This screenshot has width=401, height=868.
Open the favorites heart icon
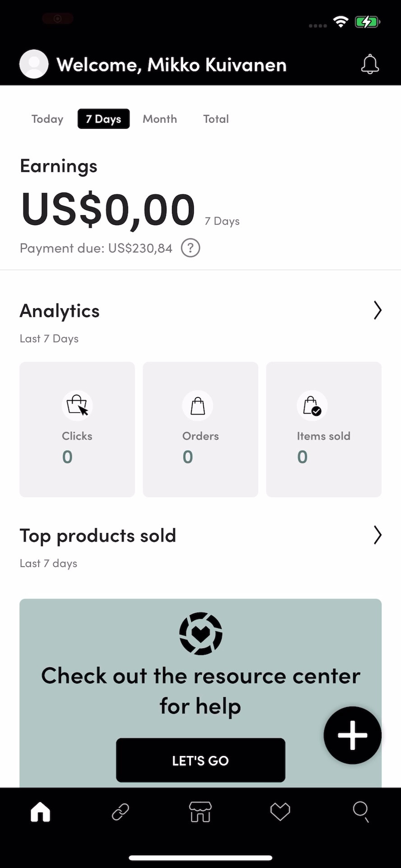280,812
